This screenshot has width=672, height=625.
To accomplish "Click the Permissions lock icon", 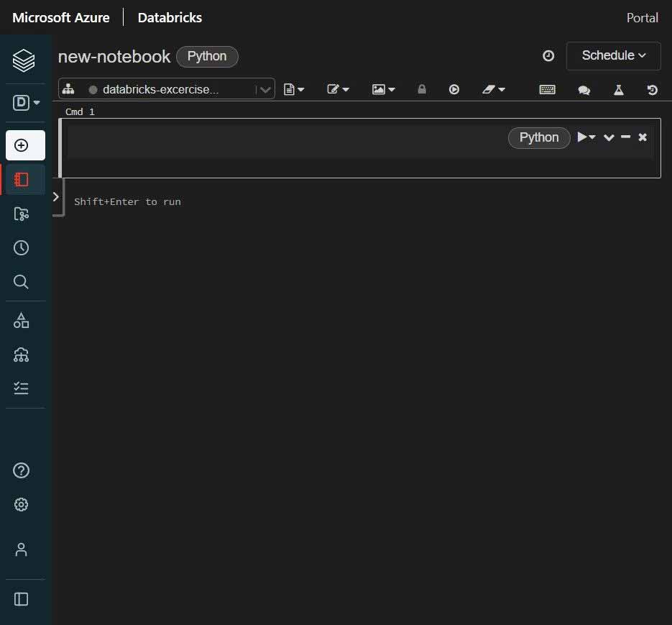I will (x=422, y=89).
